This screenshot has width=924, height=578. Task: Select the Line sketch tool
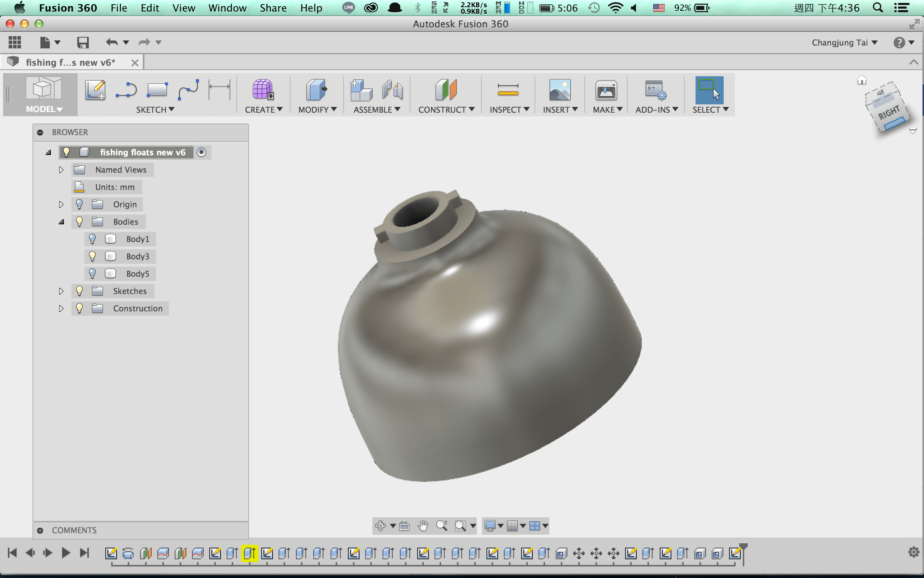(x=126, y=90)
